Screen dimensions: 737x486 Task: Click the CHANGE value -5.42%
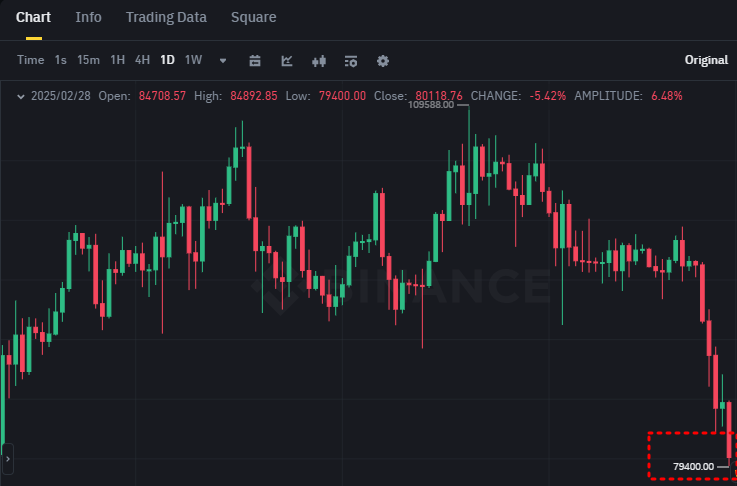click(x=548, y=96)
